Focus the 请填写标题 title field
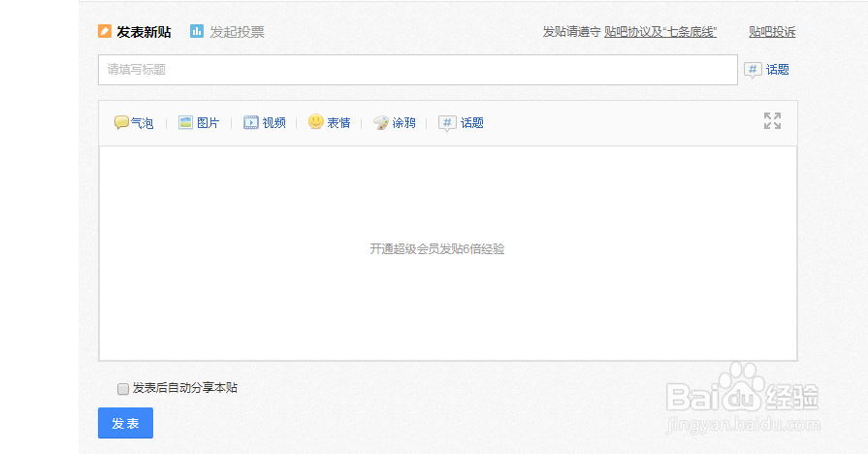Image resolution: width=868 pixels, height=454 pixels. pos(418,70)
